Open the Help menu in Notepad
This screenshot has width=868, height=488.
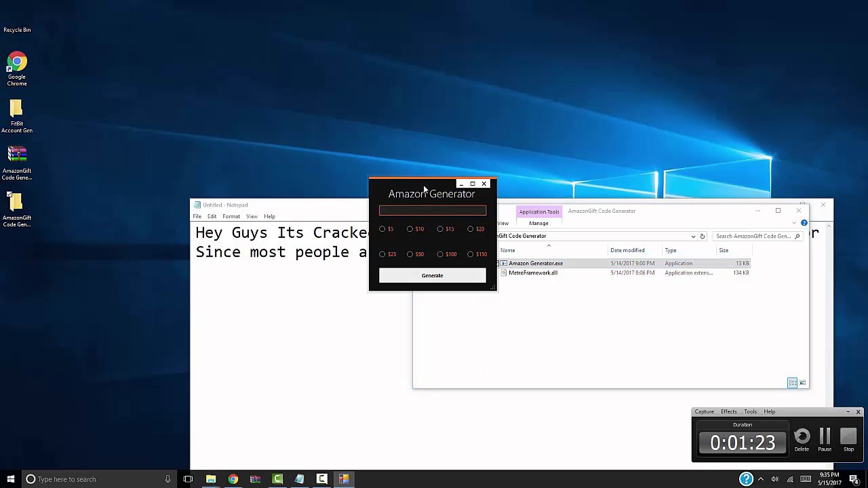pyautogui.click(x=269, y=216)
